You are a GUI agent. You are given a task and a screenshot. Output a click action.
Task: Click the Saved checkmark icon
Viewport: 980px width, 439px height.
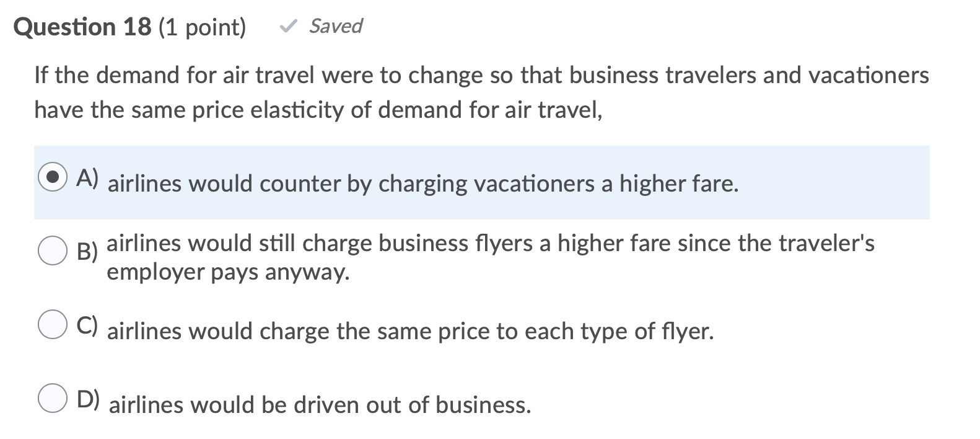289,25
